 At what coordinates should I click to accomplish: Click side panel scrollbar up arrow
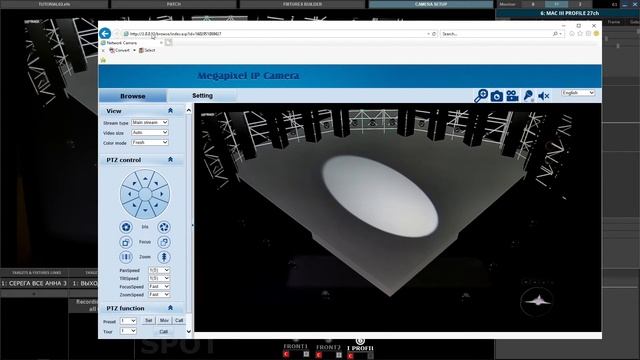189,111
